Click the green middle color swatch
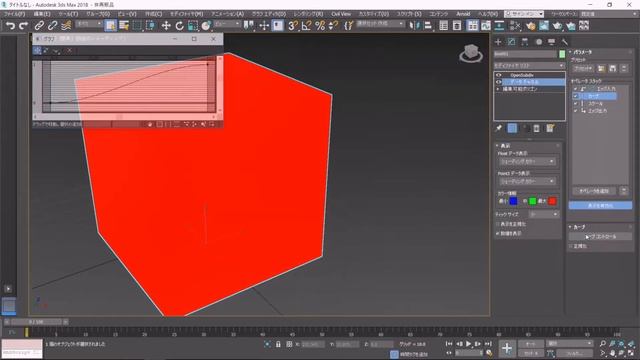 533,201
